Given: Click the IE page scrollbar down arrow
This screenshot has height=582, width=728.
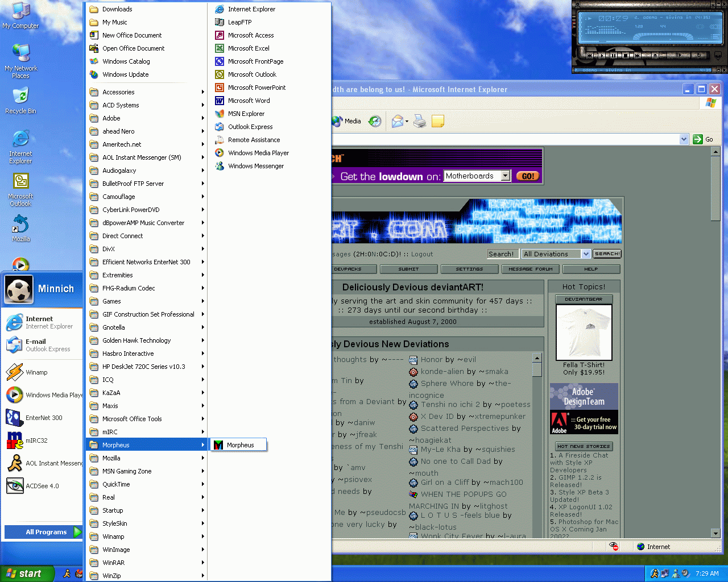Looking at the screenshot, I should (x=715, y=533).
